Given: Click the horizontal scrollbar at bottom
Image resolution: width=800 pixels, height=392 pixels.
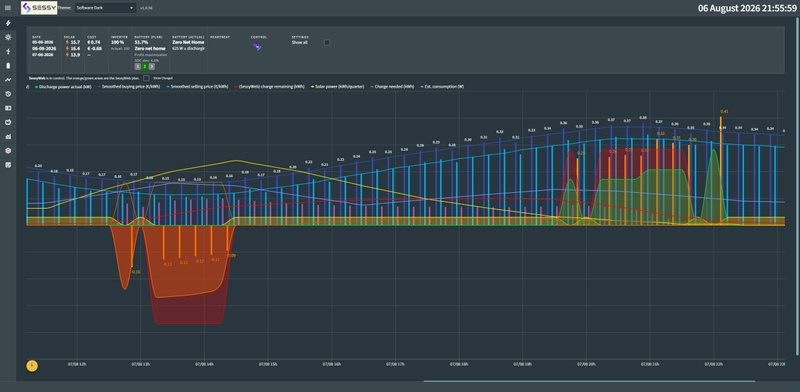Looking at the screenshot, I should tap(589, 381).
